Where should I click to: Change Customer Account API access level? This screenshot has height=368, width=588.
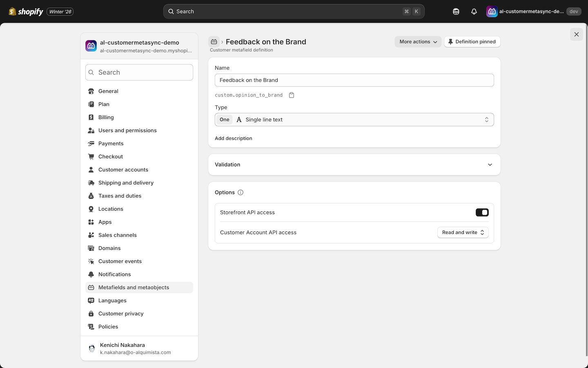point(463,232)
